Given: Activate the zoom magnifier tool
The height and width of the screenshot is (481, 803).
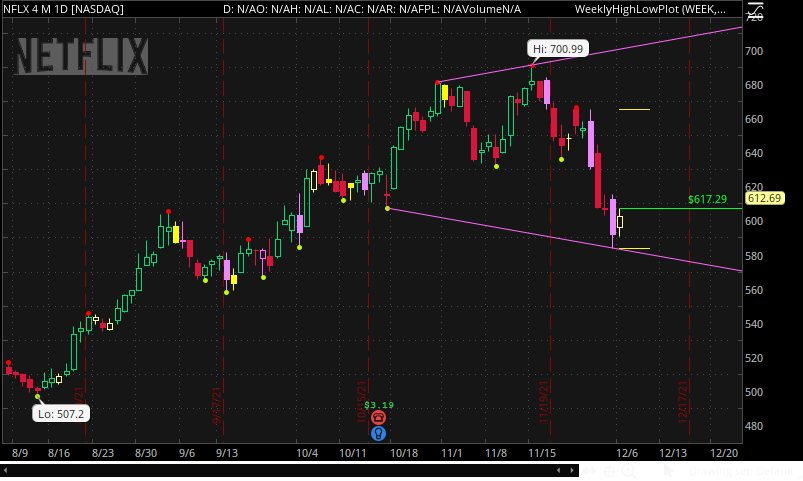Looking at the screenshot, I should 628,471.
